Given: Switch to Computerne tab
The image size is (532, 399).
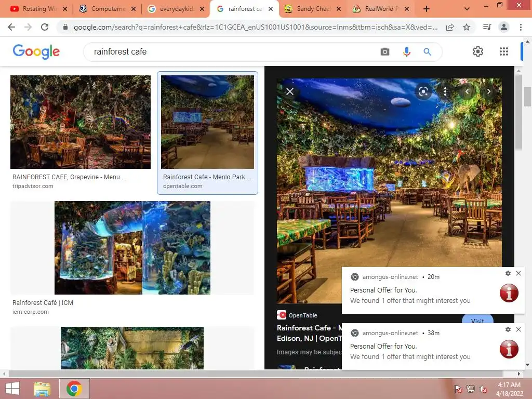Looking at the screenshot, I should (107, 9).
